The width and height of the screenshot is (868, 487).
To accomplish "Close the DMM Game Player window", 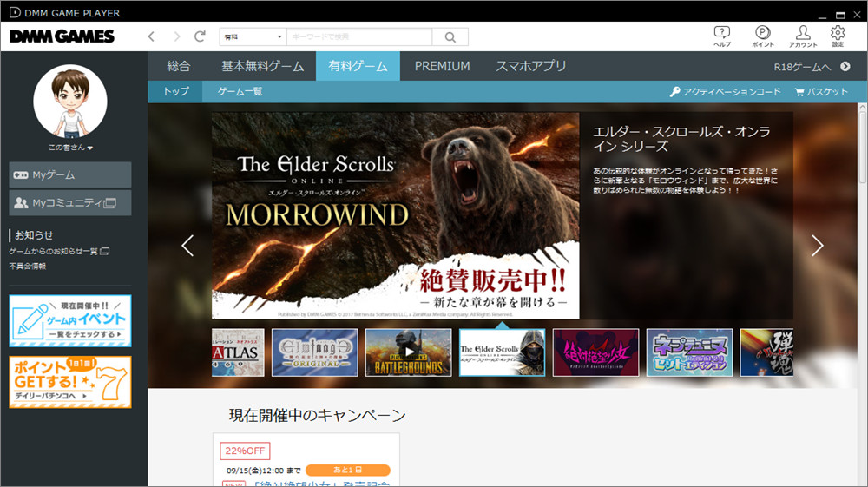I will tap(858, 15).
